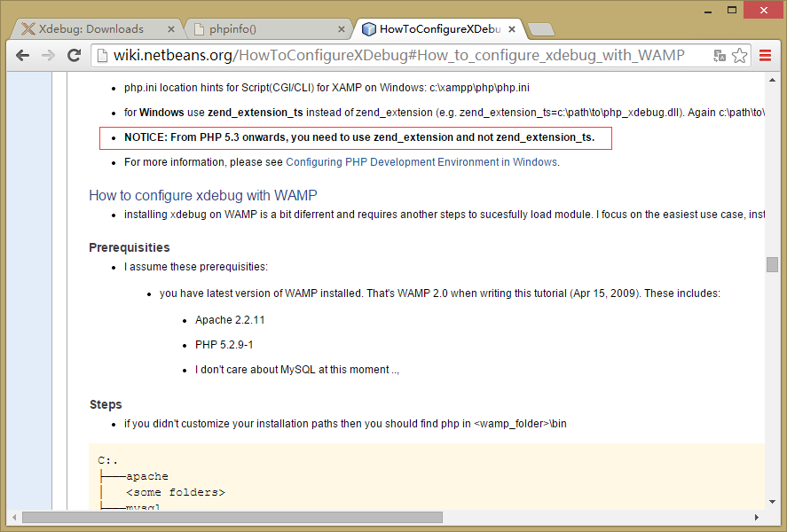Open the Configuring PHP Development Environment in Windows link
787x532 pixels.
point(421,162)
